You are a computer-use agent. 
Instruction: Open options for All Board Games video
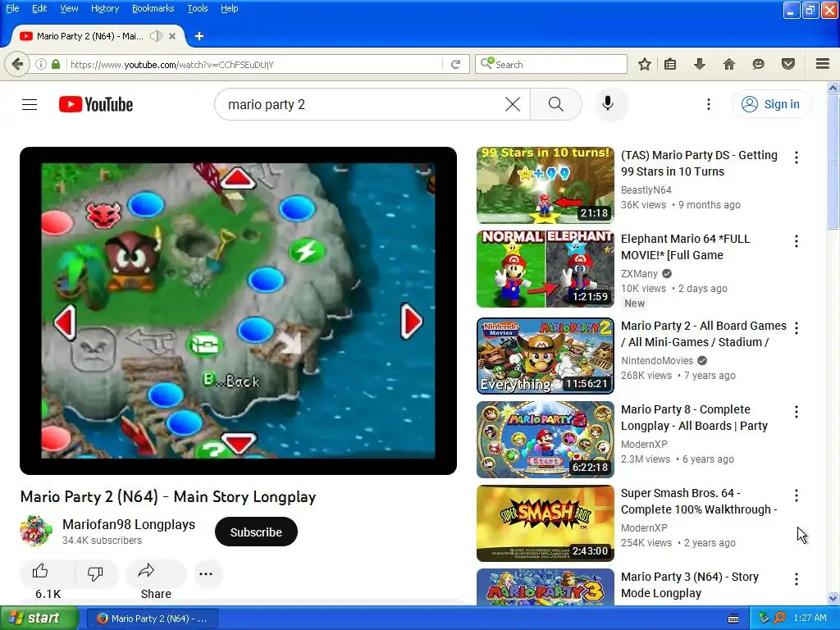click(797, 328)
